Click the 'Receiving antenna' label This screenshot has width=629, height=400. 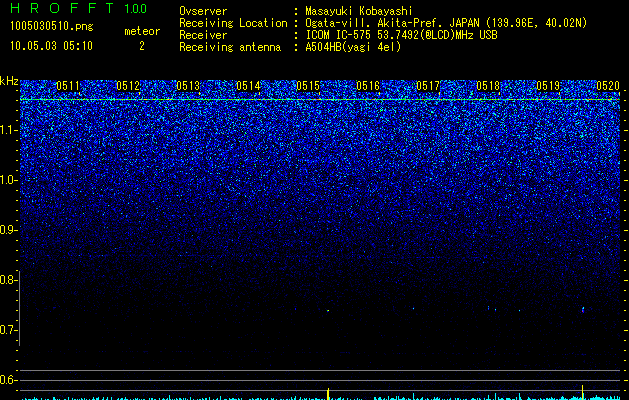[230, 47]
